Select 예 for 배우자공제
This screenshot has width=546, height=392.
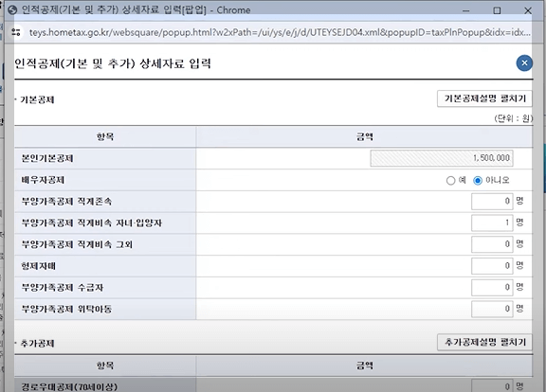point(450,181)
